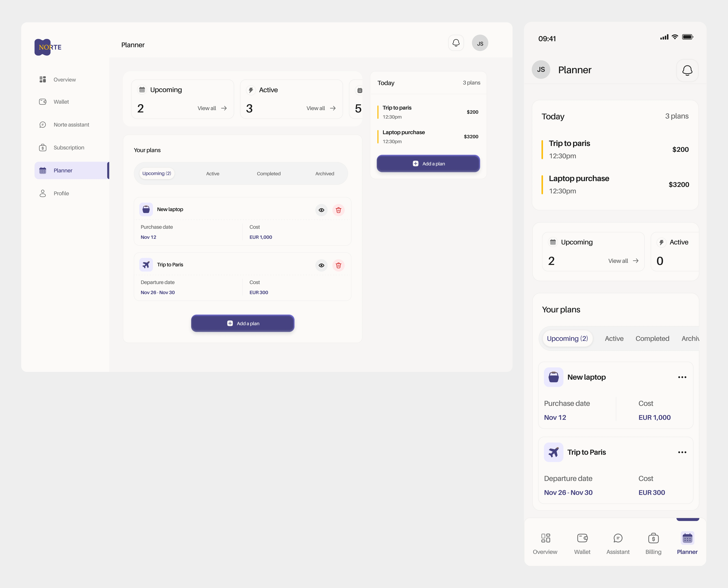This screenshot has height=588, width=728.
Task: Open the three-dot menu on the mobile New laptop card
Action: [682, 377]
